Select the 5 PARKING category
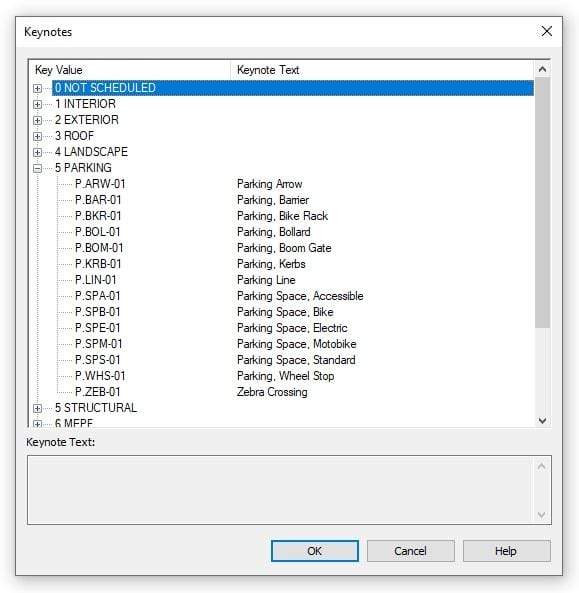The width and height of the screenshot is (579, 593). [x=83, y=168]
